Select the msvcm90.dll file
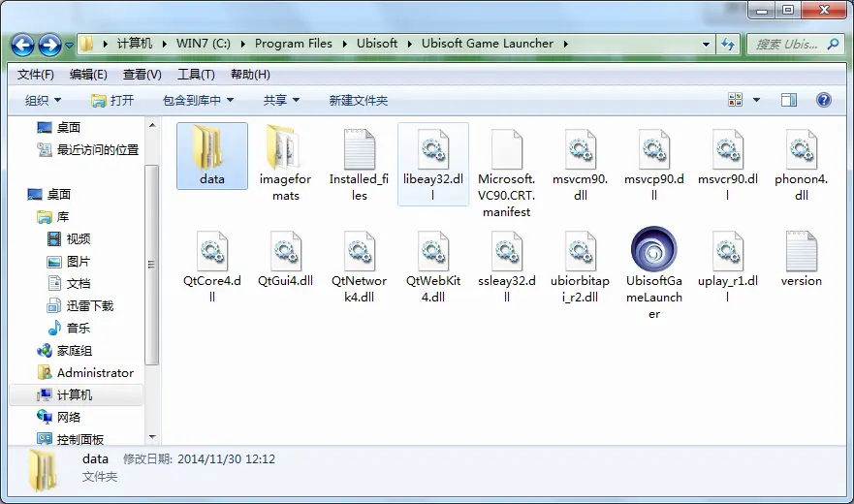Image resolution: width=854 pixels, height=504 pixels. [580, 163]
